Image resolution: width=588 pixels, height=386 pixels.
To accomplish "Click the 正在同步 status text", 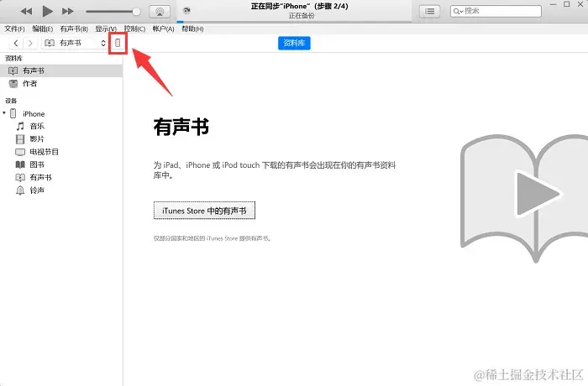I will coord(300,6).
